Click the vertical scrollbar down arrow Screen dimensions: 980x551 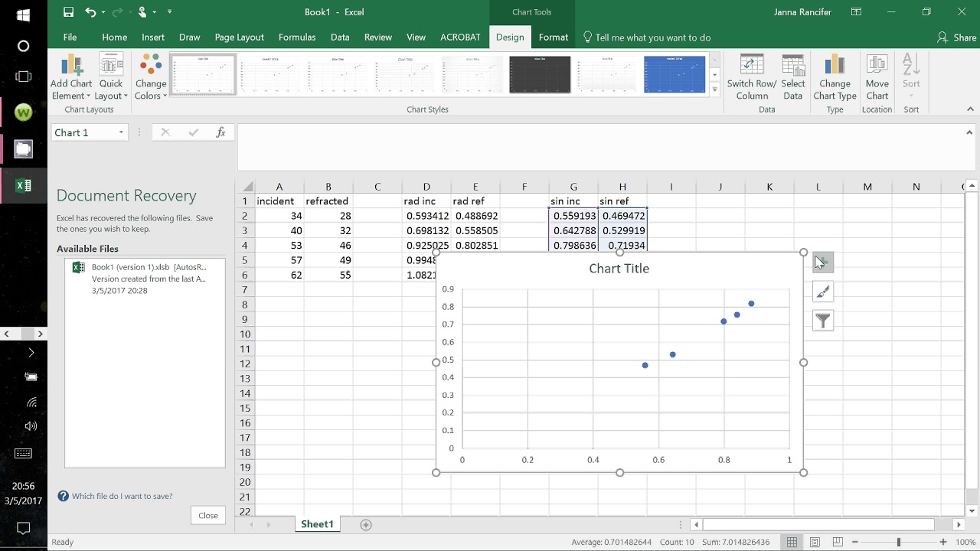(x=972, y=511)
